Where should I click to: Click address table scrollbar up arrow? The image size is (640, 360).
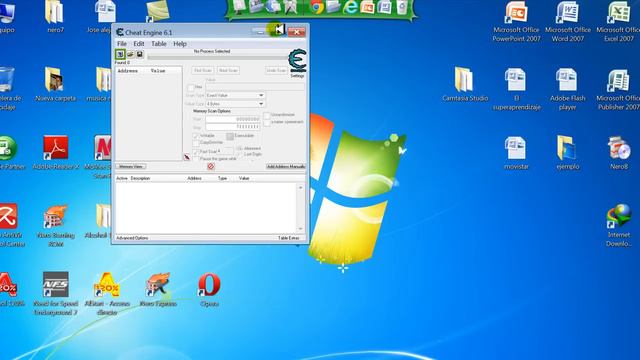(x=301, y=187)
